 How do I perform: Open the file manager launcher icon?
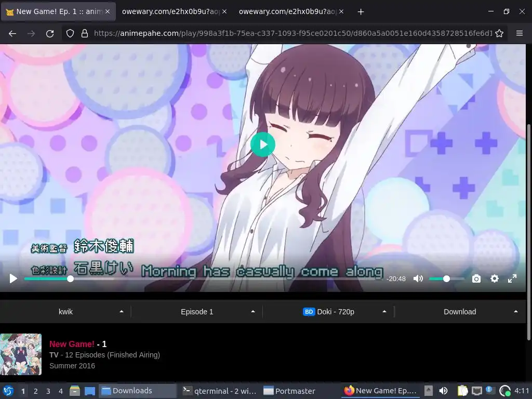point(75,391)
